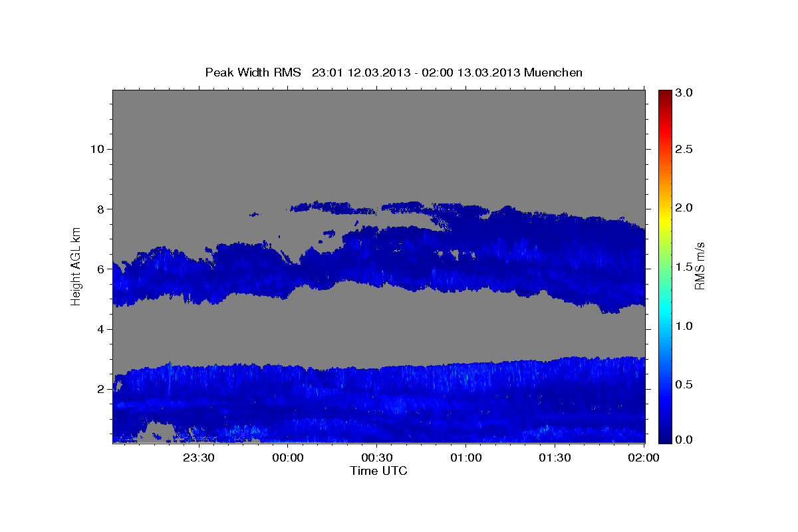
Task: Click the 23:30 time tick label
Action: pyautogui.click(x=199, y=458)
